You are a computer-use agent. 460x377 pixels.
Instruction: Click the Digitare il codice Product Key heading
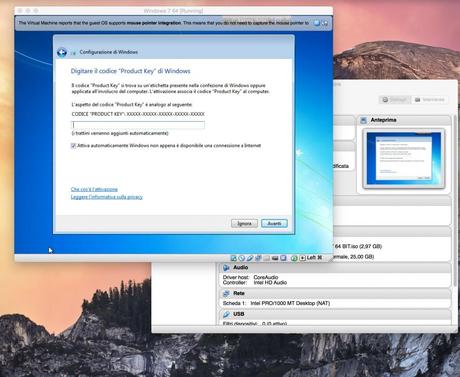point(131,71)
